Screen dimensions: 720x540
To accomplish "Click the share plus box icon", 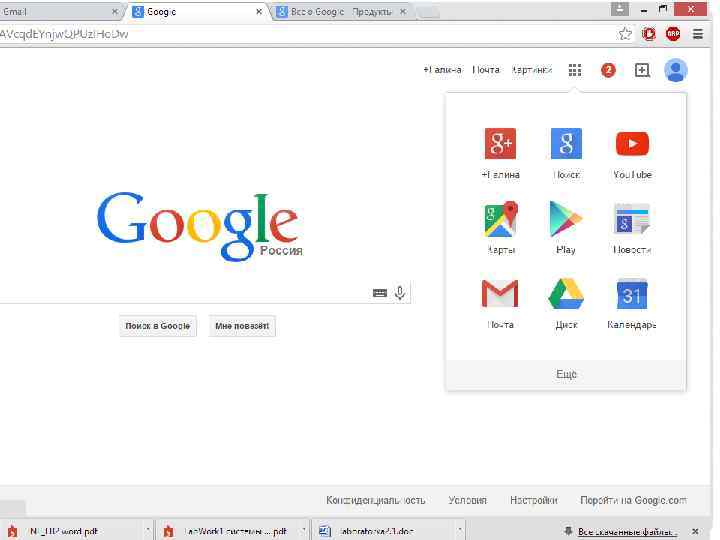I will point(642,70).
